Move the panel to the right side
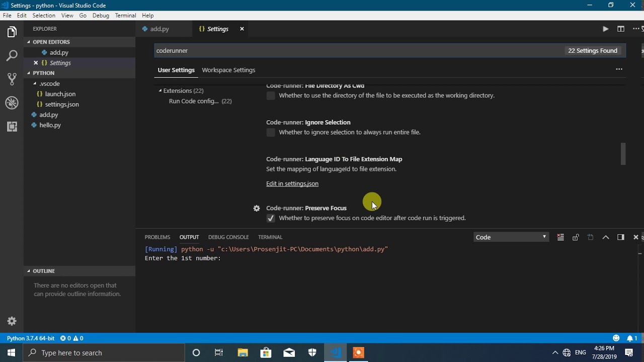 (x=621, y=237)
